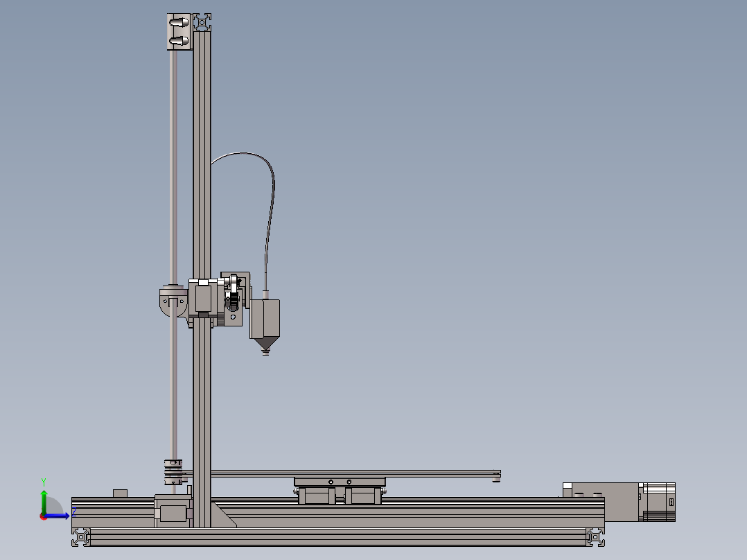
Task: Click the blue Z axis arrow of triad
Action: click(58, 516)
